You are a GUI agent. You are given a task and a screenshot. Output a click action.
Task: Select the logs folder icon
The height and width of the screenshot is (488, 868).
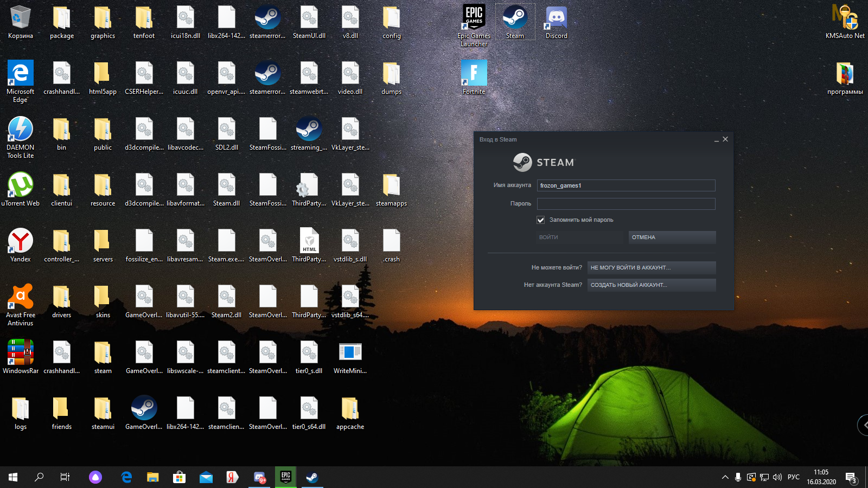pyautogui.click(x=21, y=413)
